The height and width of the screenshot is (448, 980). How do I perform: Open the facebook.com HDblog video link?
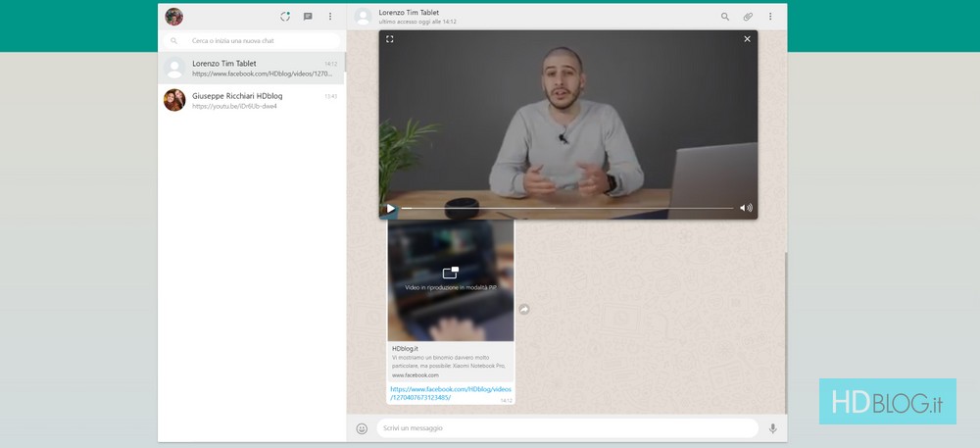451,393
